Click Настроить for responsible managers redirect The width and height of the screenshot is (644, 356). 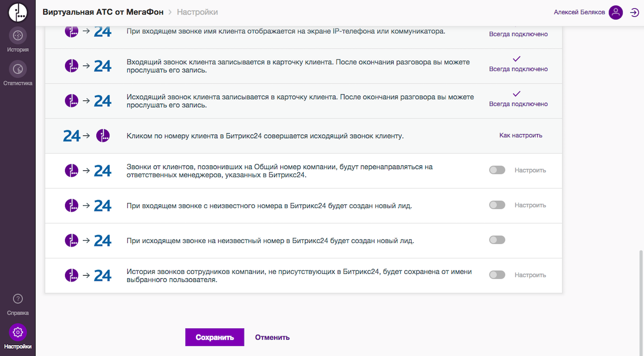530,170
